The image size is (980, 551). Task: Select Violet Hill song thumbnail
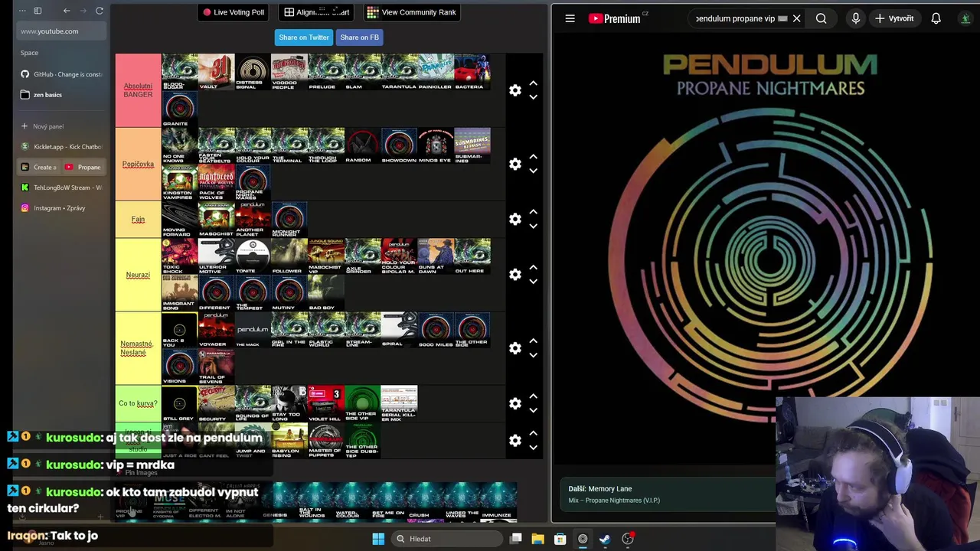(325, 404)
